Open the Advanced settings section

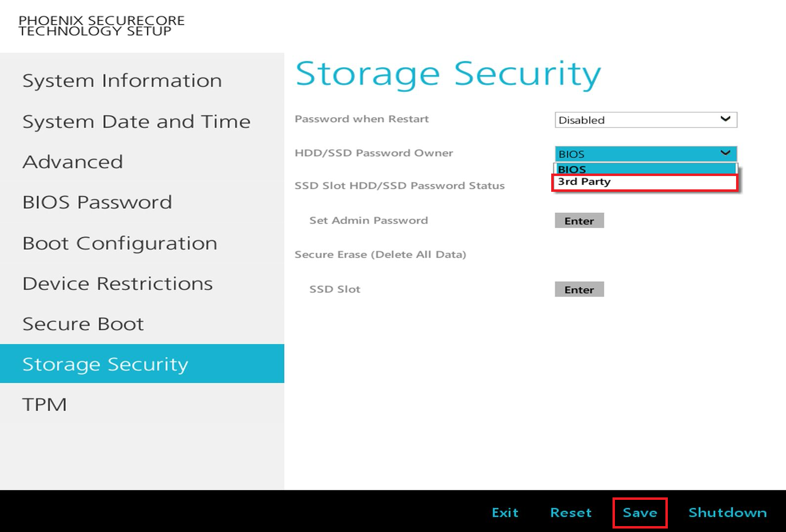point(73,162)
